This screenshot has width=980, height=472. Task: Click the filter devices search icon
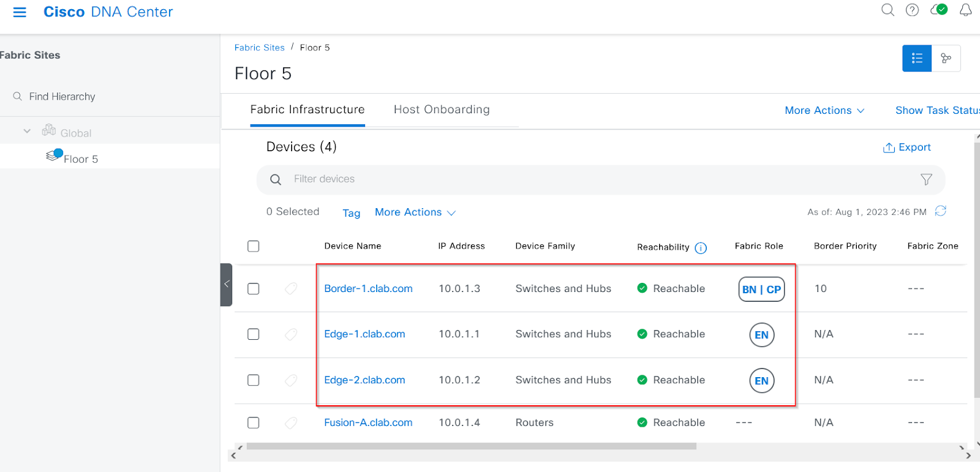click(x=276, y=179)
